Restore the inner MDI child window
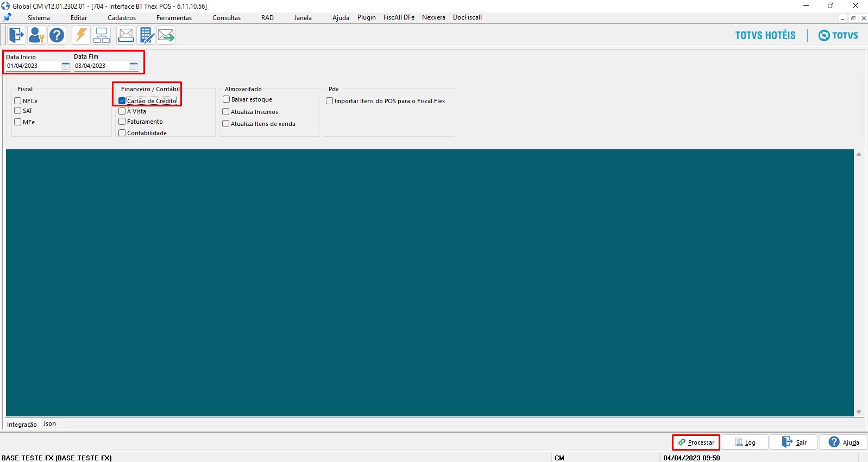This screenshot has height=462, width=868. 853,18
